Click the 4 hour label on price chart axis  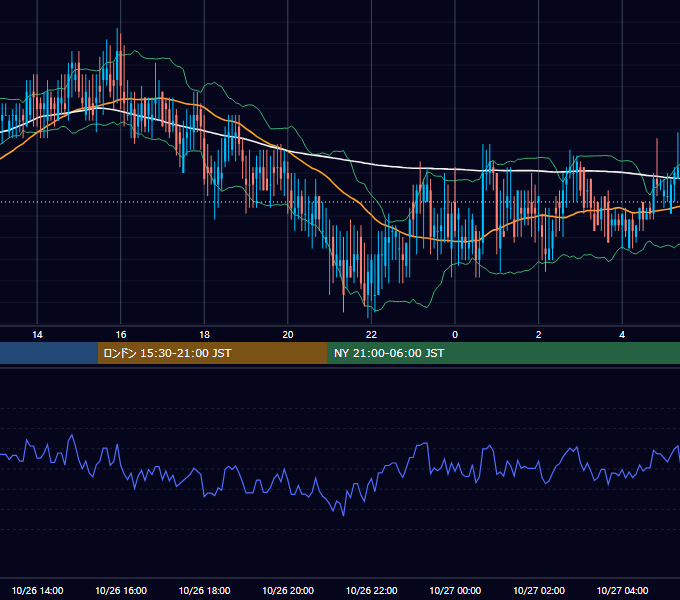tap(622, 335)
